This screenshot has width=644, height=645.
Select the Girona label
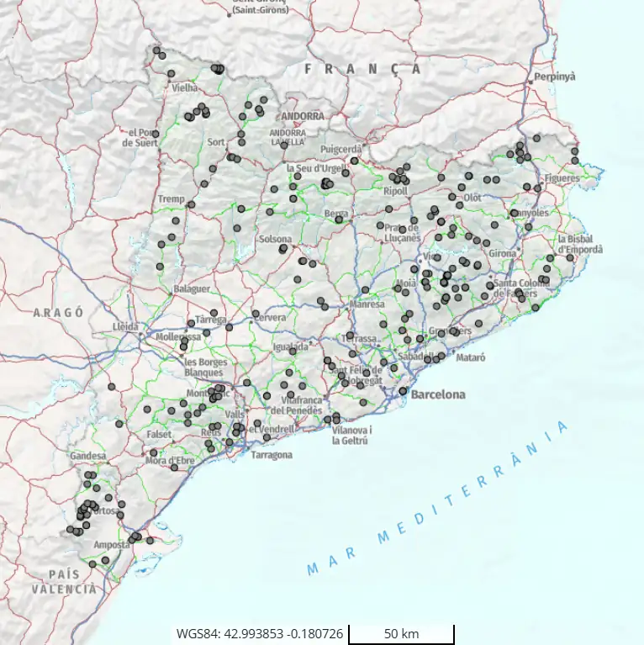coord(502,253)
